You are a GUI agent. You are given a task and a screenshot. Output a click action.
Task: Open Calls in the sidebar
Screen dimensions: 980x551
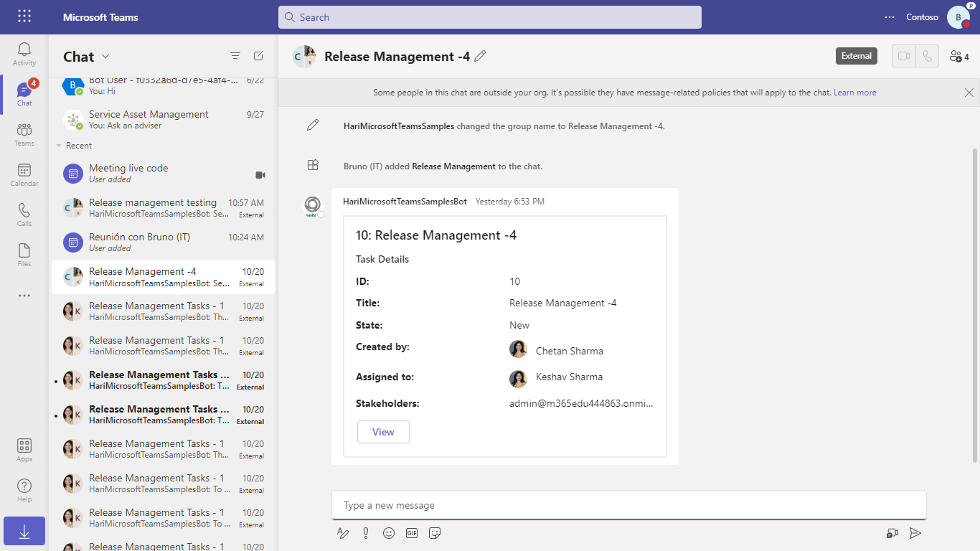(x=24, y=215)
